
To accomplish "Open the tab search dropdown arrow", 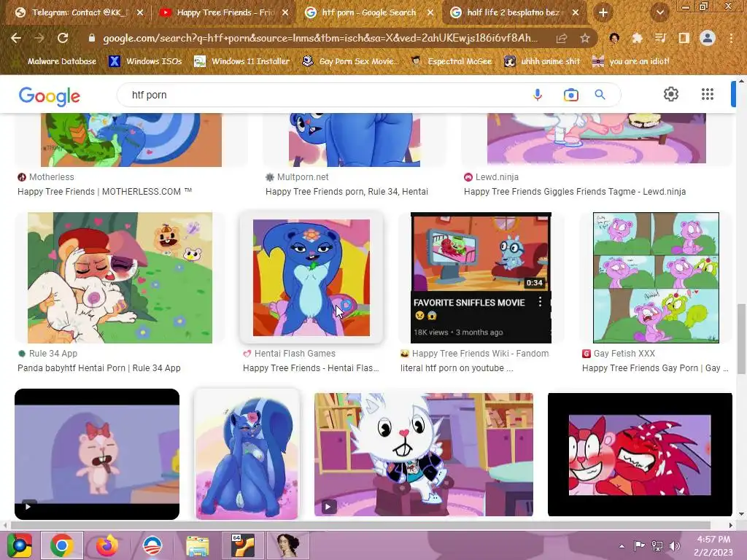I will click(x=659, y=12).
